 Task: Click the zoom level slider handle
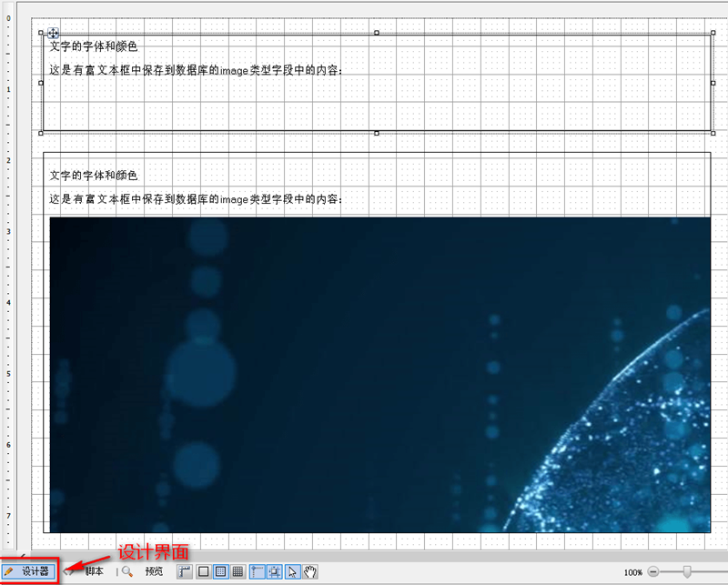pos(687,571)
